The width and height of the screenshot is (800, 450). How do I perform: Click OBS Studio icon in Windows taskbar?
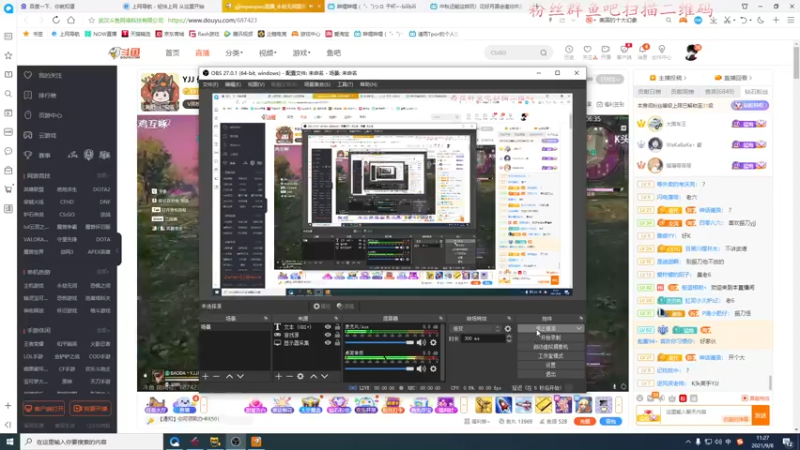tap(235, 441)
